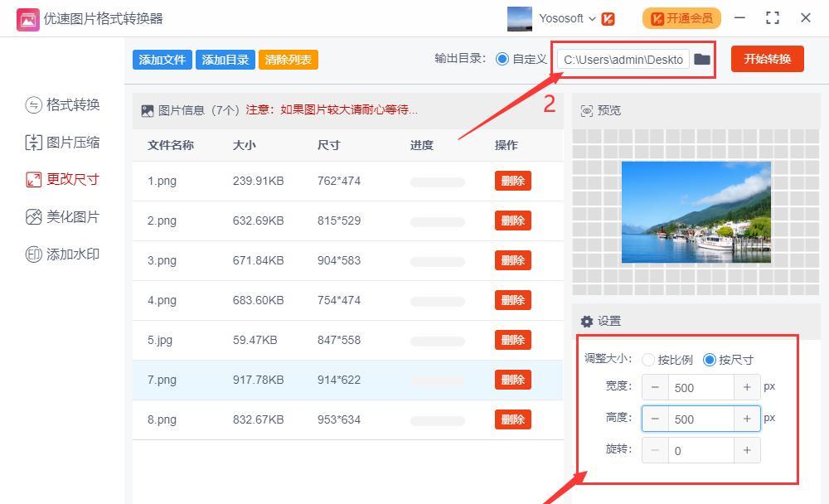Click the 预览 eye icon

click(587, 110)
